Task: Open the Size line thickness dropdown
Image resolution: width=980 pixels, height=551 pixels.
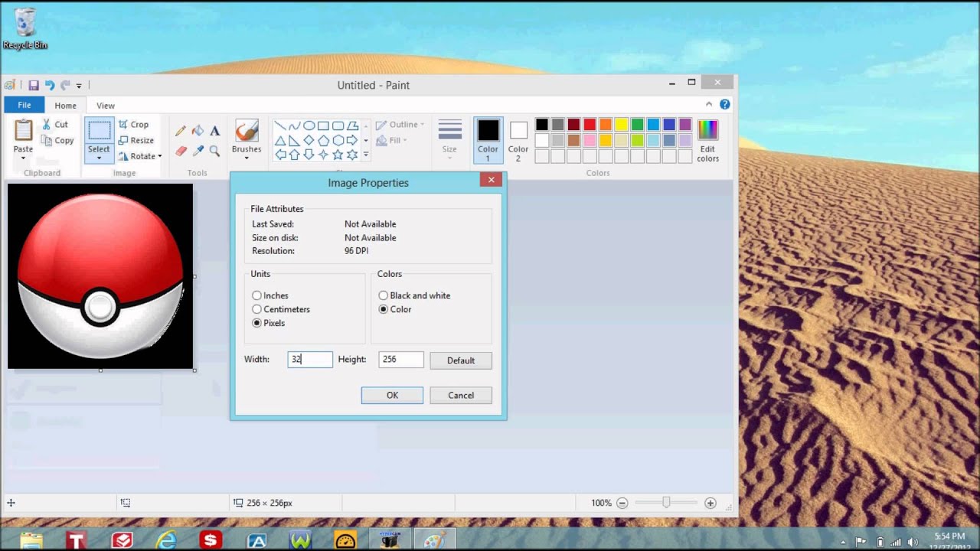Action: click(x=449, y=140)
